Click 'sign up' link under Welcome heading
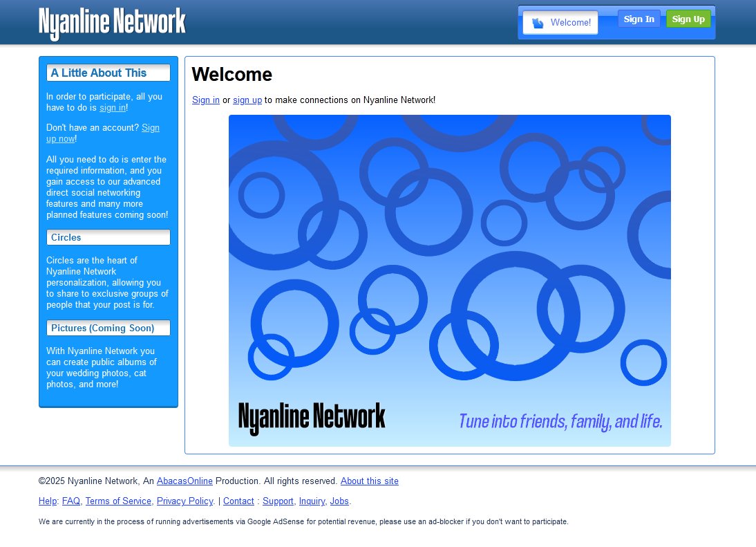Viewport: 756px width, 547px height. click(x=247, y=100)
